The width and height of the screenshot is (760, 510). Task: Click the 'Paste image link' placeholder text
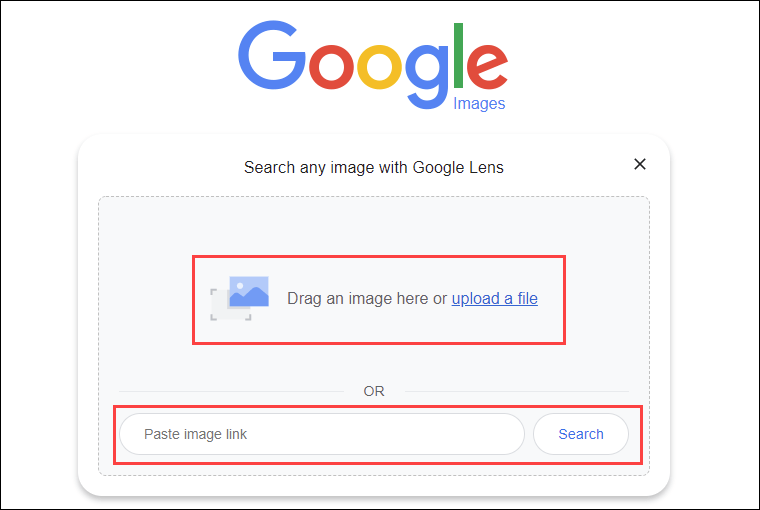click(195, 434)
